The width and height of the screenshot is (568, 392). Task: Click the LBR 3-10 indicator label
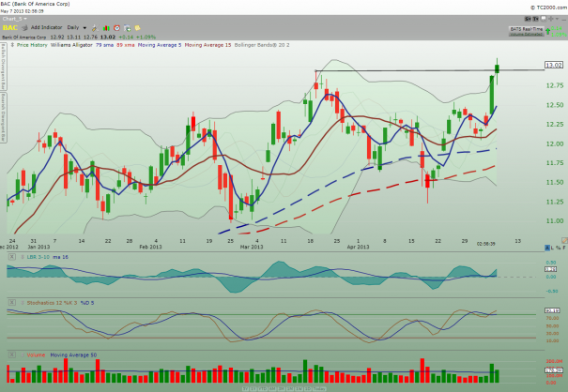click(x=38, y=257)
